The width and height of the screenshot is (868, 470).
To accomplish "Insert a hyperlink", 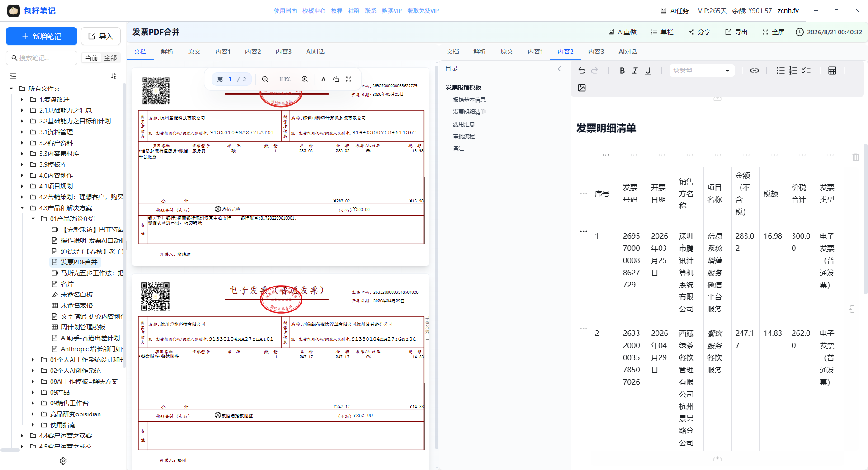I will click(x=755, y=70).
